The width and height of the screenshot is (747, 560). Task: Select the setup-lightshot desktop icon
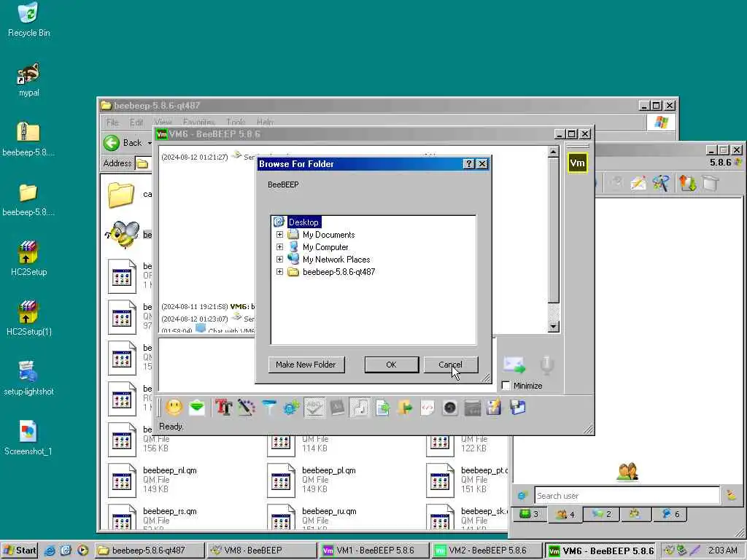pos(28,378)
